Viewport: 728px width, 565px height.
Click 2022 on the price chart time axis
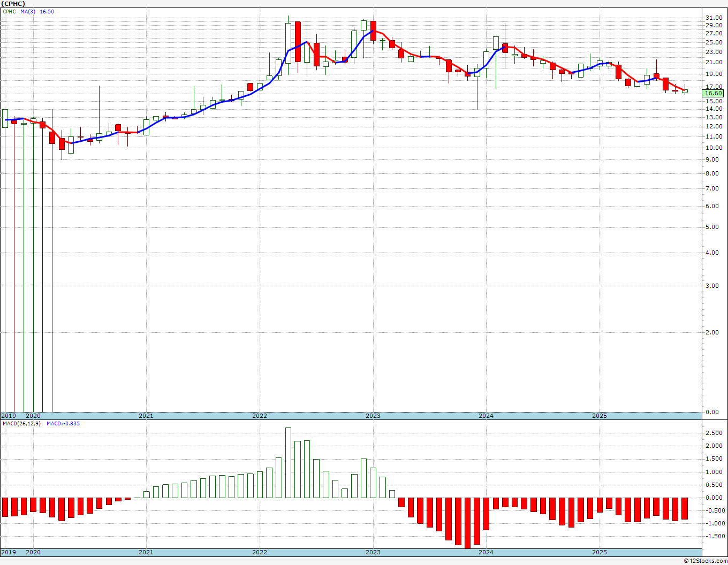click(259, 416)
